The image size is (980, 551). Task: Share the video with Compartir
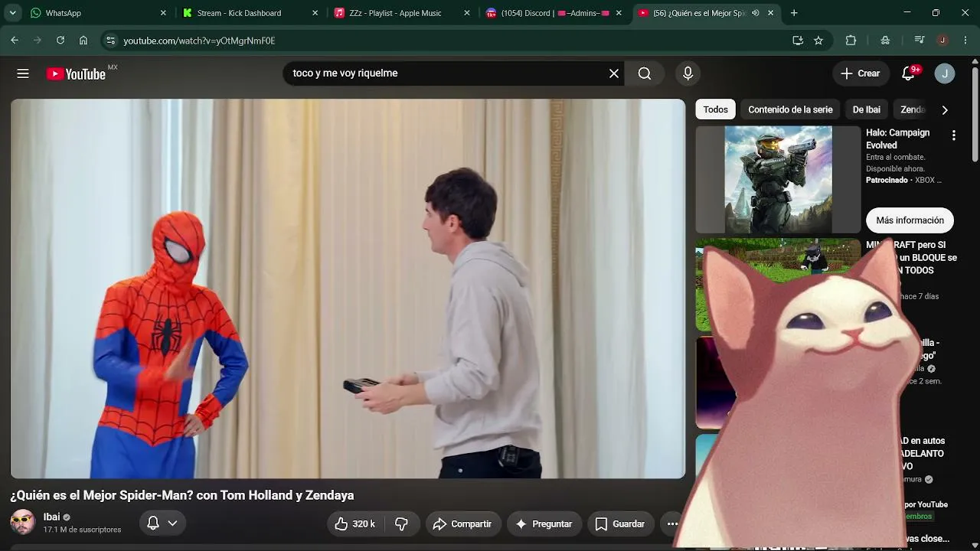coord(462,524)
